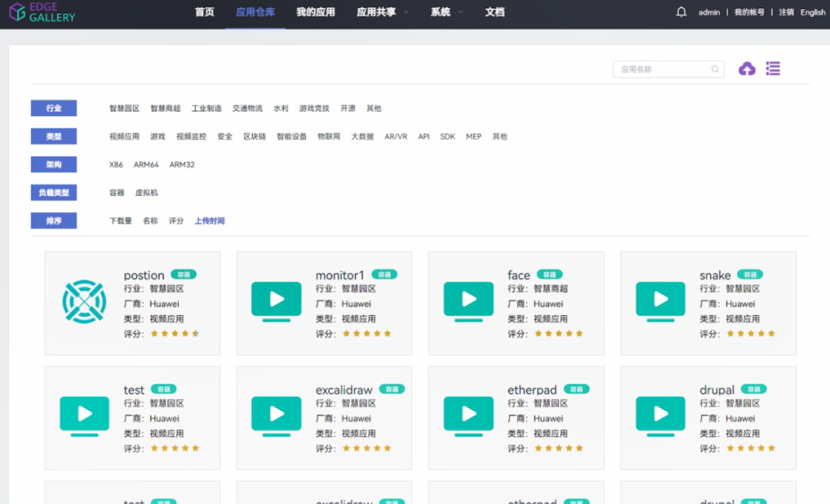This screenshot has width=830, height=504.
Task: Open the 系统 menu
Action: pyautogui.click(x=440, y=12)
